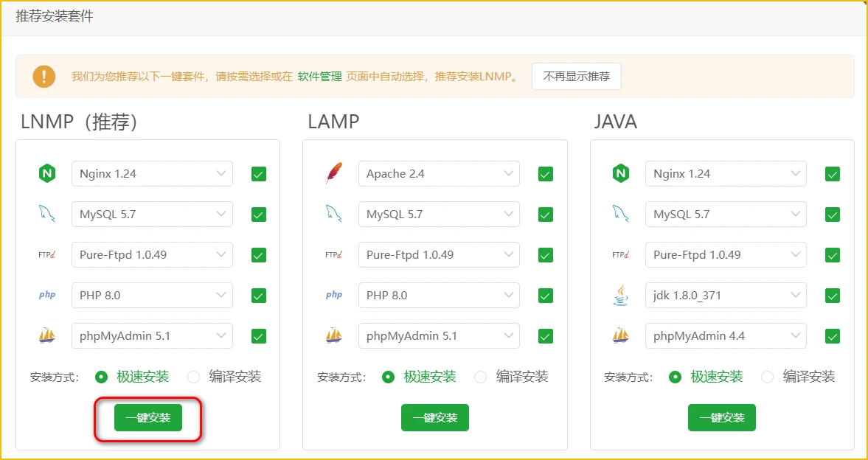The height and width of the screenshot is (460, 868).
Task: Click 一键安装 button under LAMP
Action: click(x=435, y=418)
